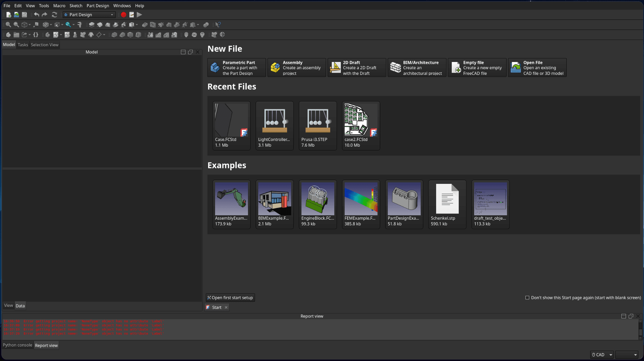Open the Part Design workbench dropdown
The width and height of the screenshot is (644, 361).
[89, 15]
